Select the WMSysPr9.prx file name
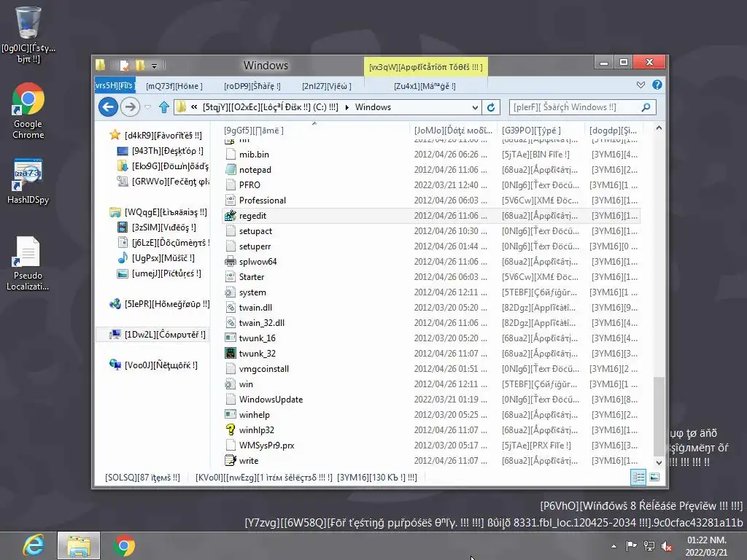Image resolution: width=747 pixels, height=560 pixels. click(x=267, y=446)
